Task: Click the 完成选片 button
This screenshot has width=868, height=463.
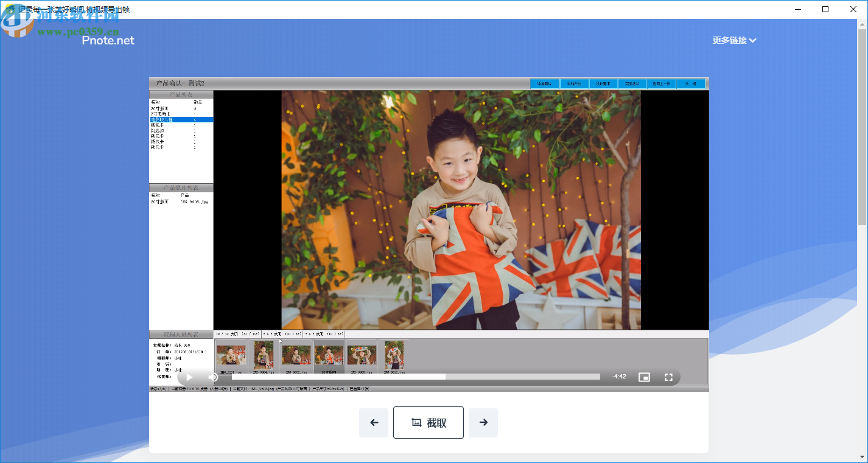Action: pos(631,83)
